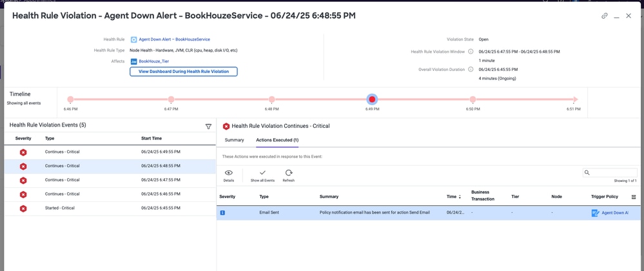Switch to the Actions Executed (1) tab

[x=277, y=140]
